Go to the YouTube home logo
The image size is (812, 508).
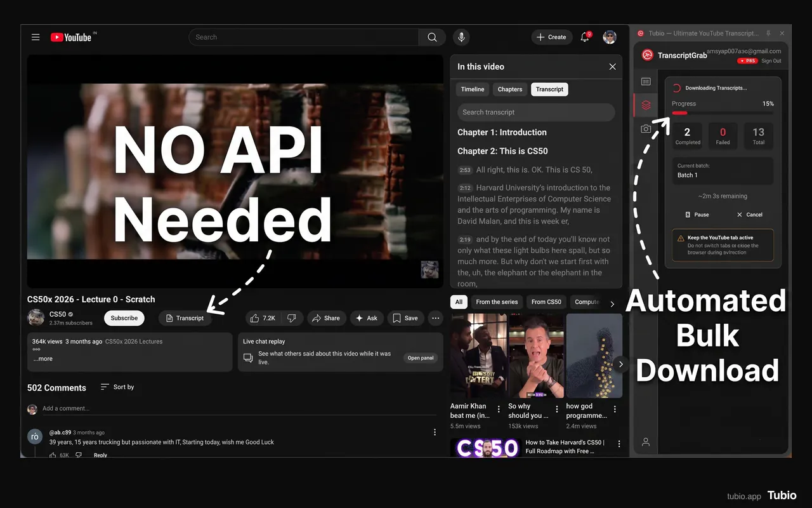71,37
